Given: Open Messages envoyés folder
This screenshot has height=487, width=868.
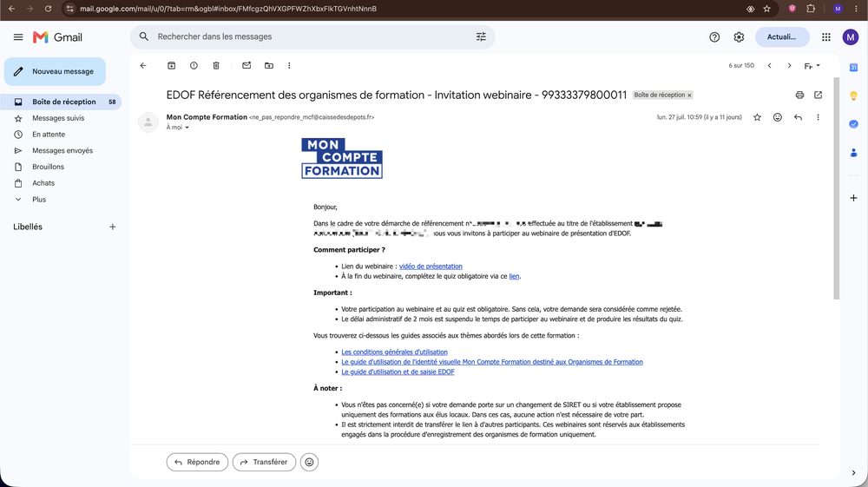Looking at the screenshot, I should pos(61,150).
